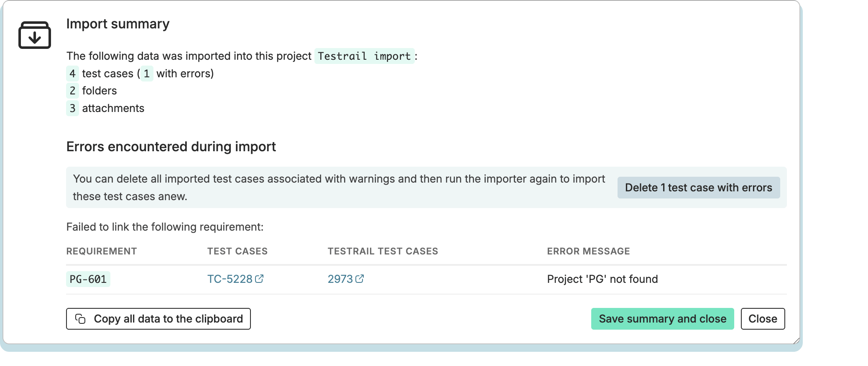Click the dialog resize handle corner
Image resolution: width=868 pixels, height=366 pixels.
coord(797,341)
